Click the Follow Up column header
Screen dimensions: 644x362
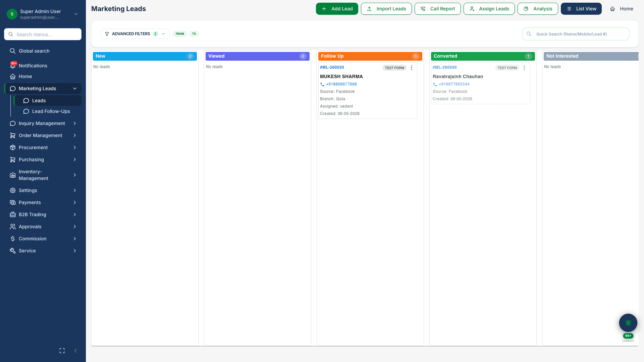click(370, 56)
